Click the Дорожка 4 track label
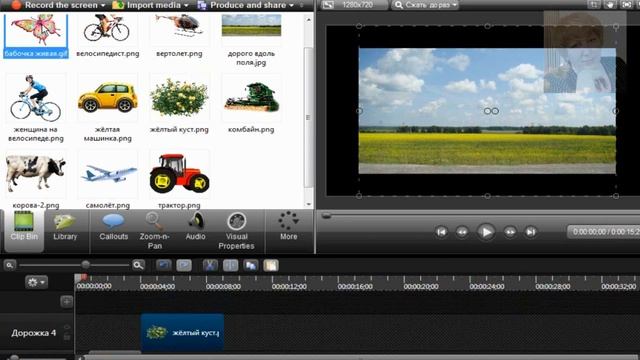 click(x=33, y=333)
